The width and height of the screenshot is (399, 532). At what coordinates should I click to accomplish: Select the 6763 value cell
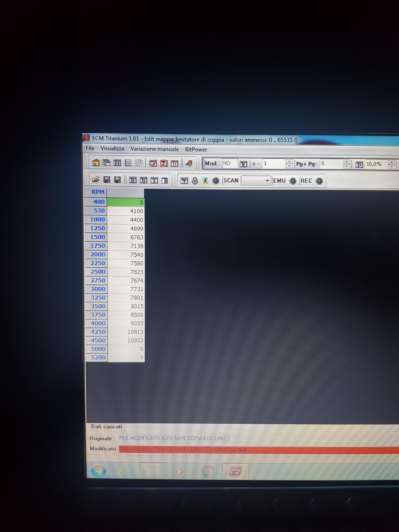pyautogui.click(x=126, y=237)
